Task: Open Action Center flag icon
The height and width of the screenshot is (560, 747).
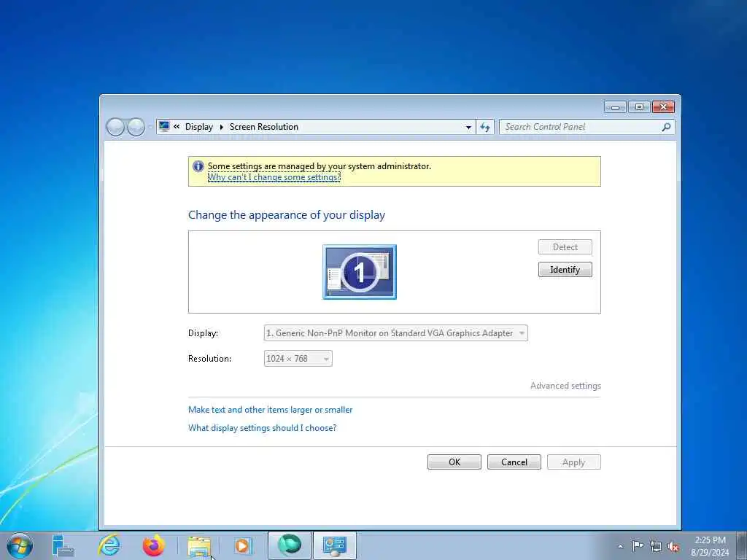Action: 638,545
